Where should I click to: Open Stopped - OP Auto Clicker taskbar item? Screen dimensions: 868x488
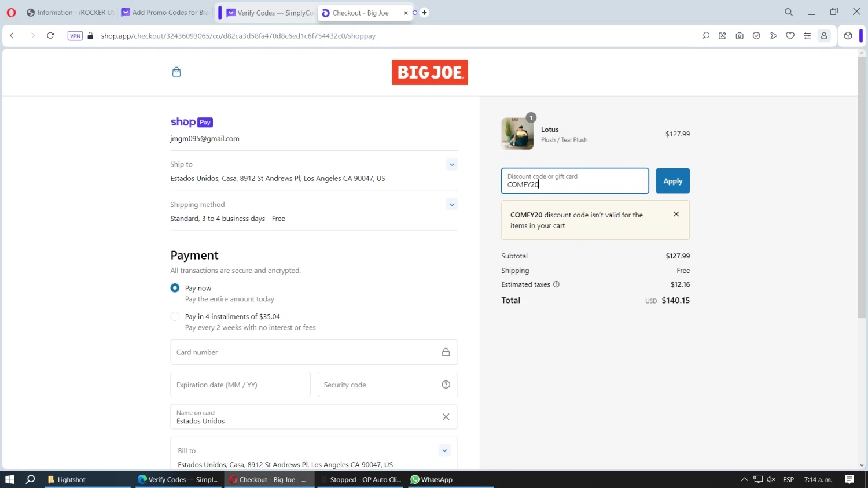[361, 479]
